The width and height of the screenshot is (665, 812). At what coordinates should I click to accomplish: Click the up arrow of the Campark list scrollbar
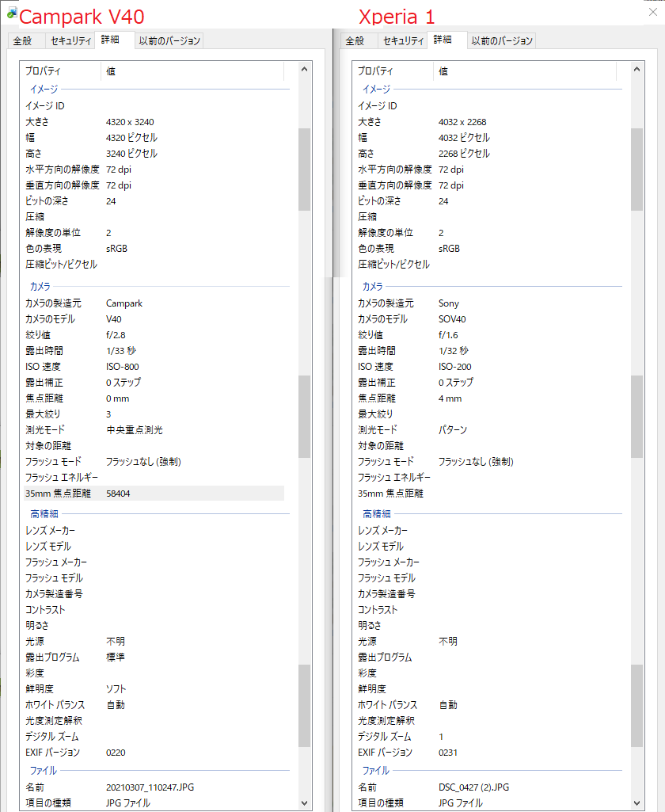305,71
